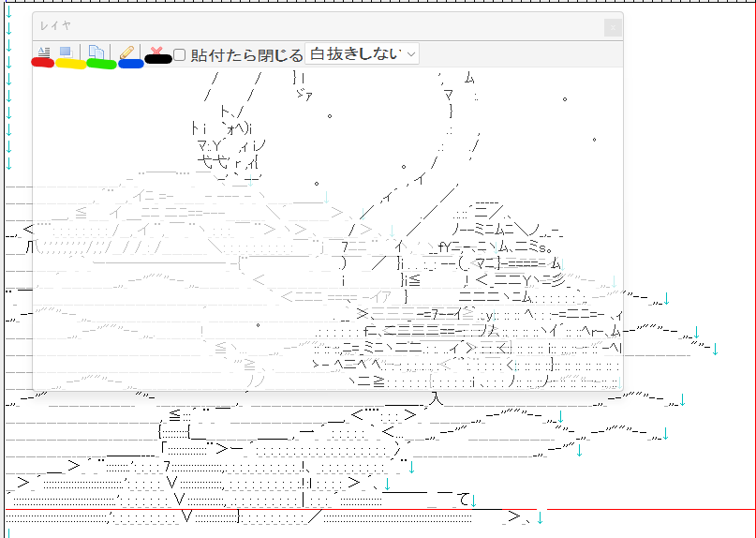756x538 pixels.
Task: Open the 白抜きしない dropdown
Action: tap(363, 54)
